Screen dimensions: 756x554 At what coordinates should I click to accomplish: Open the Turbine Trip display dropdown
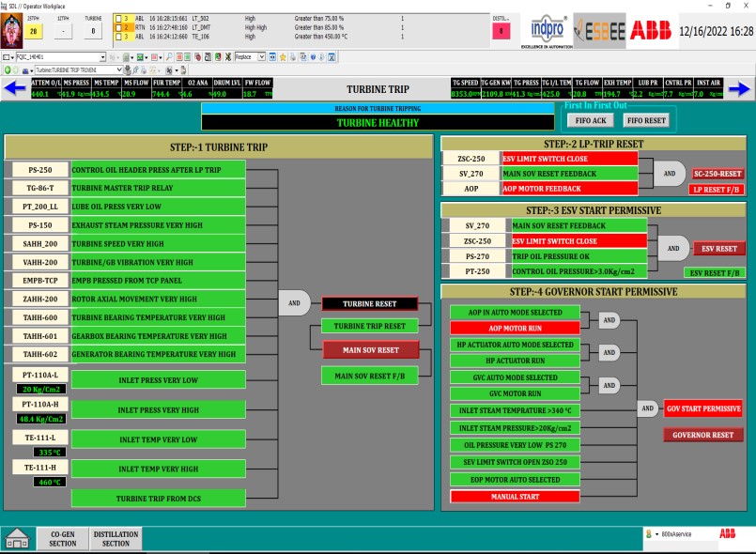(118, 69)
